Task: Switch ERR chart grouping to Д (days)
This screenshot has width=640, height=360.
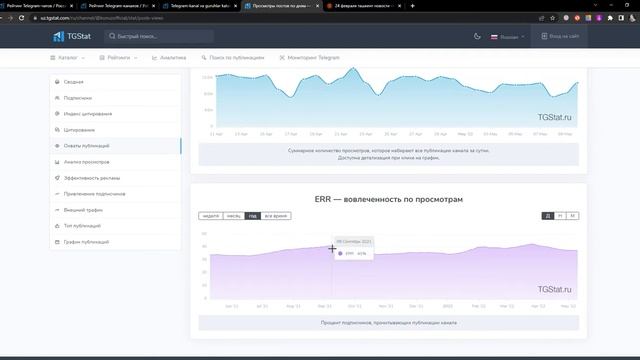Action: coord(548,216)
